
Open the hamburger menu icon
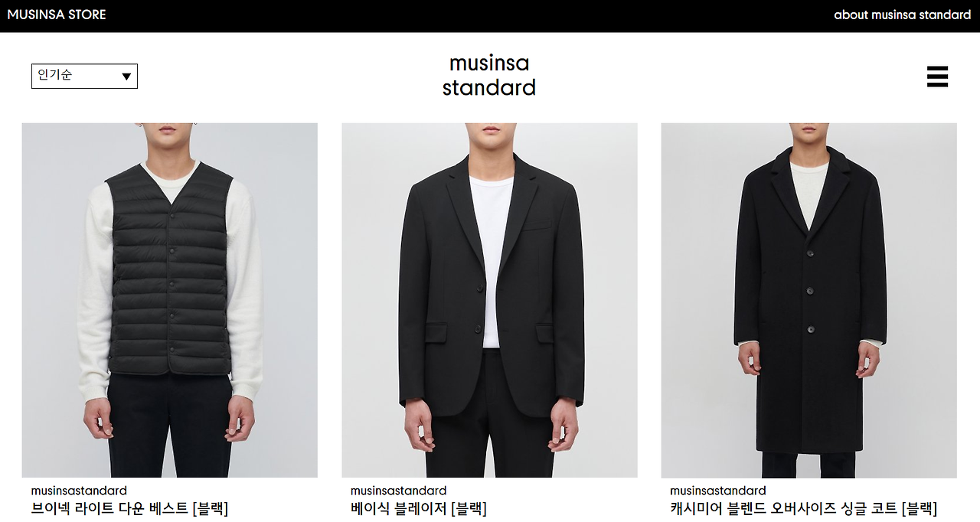pyautogui.click(x=937, y=77)
